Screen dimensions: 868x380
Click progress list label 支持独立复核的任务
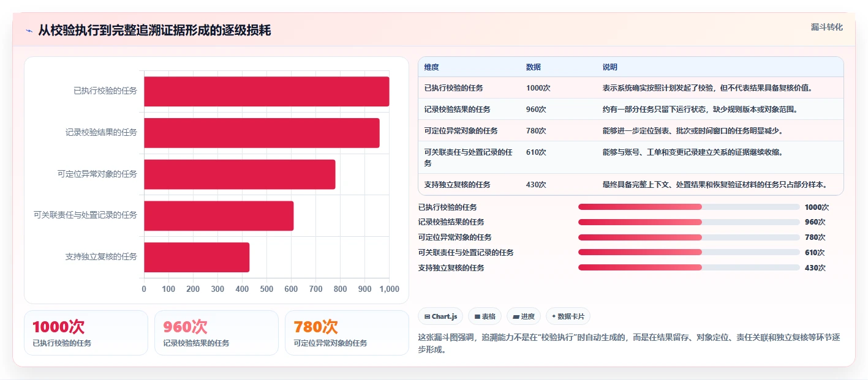coord(451,267)
